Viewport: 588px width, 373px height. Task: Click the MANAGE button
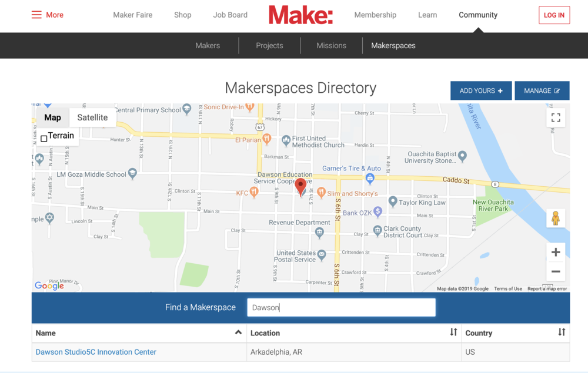coord(542,90)
